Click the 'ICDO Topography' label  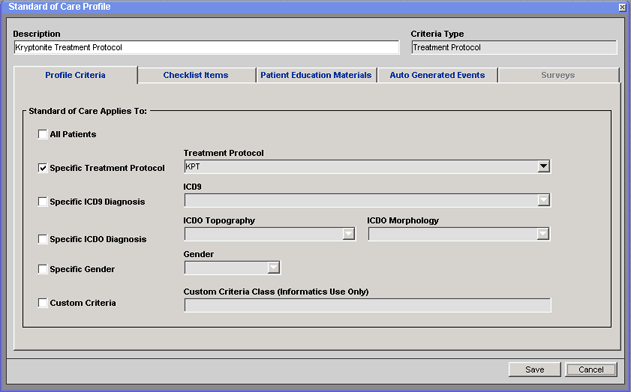point(219,221)
